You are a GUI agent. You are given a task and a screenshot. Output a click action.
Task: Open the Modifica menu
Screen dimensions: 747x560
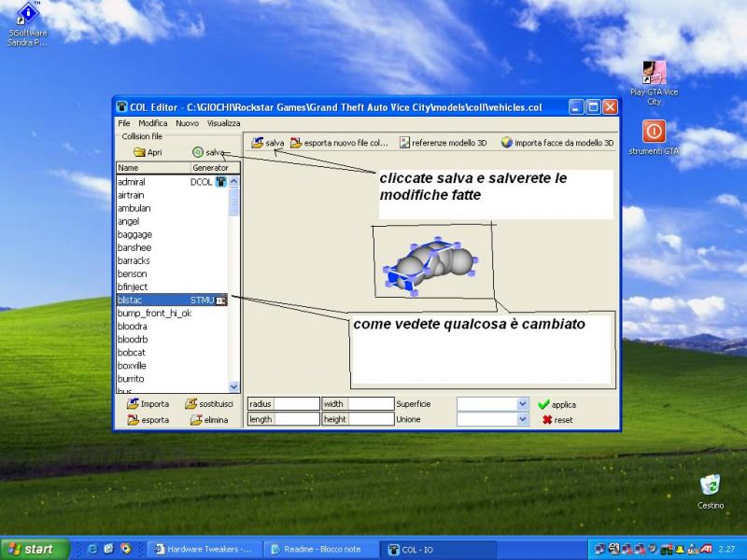click(152, 123)
